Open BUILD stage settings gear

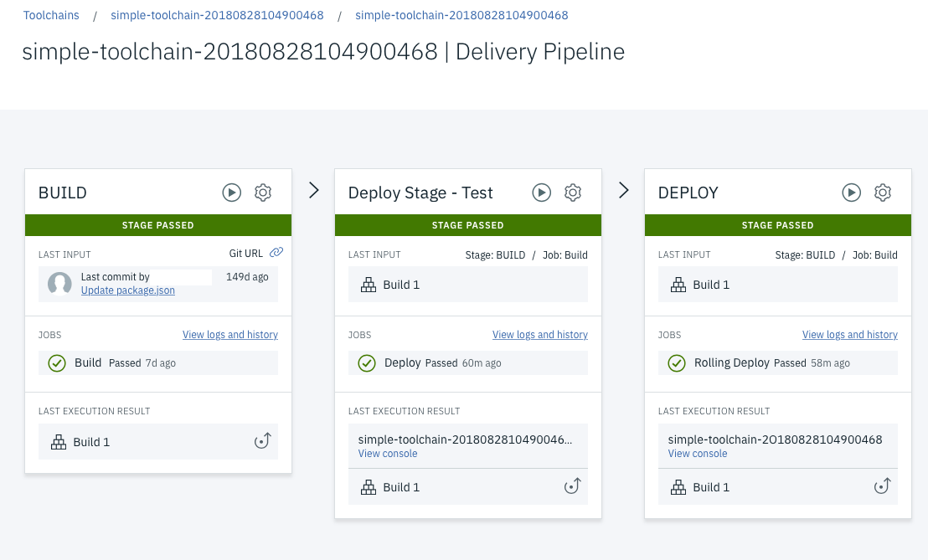[x=263, y=193]
